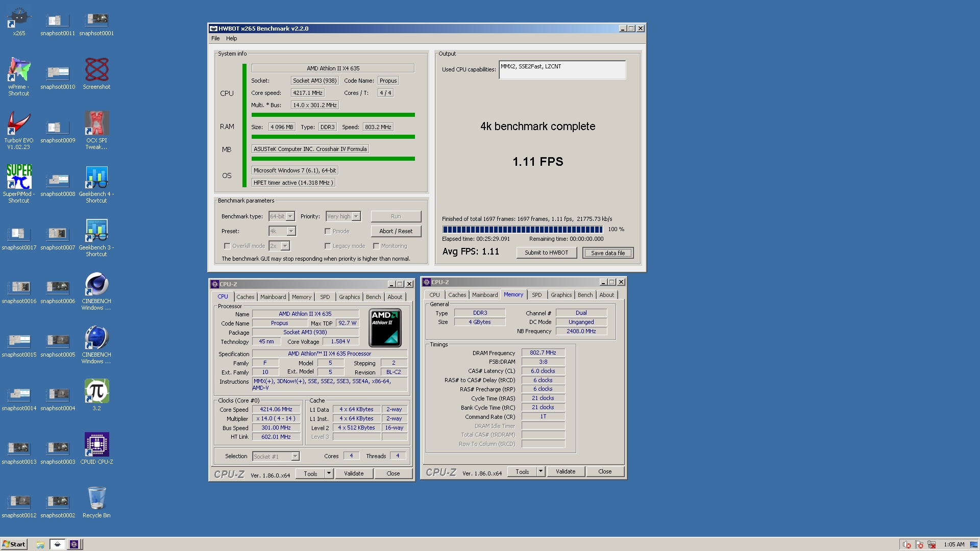Image resolution: width=980 pixels, height=551 pixels.
Task: Click the green RAM status bar
Action: pyautogui.click(x=333, y=137)
